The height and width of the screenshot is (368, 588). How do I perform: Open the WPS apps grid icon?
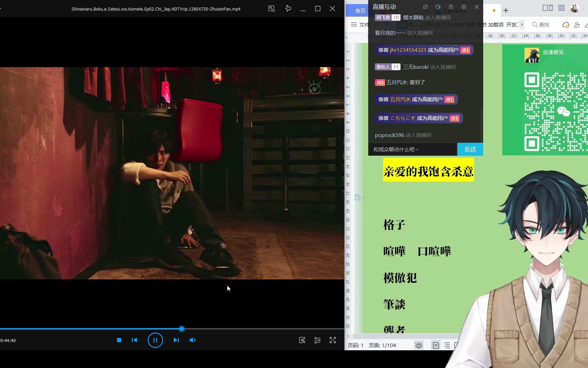[561, 8]
